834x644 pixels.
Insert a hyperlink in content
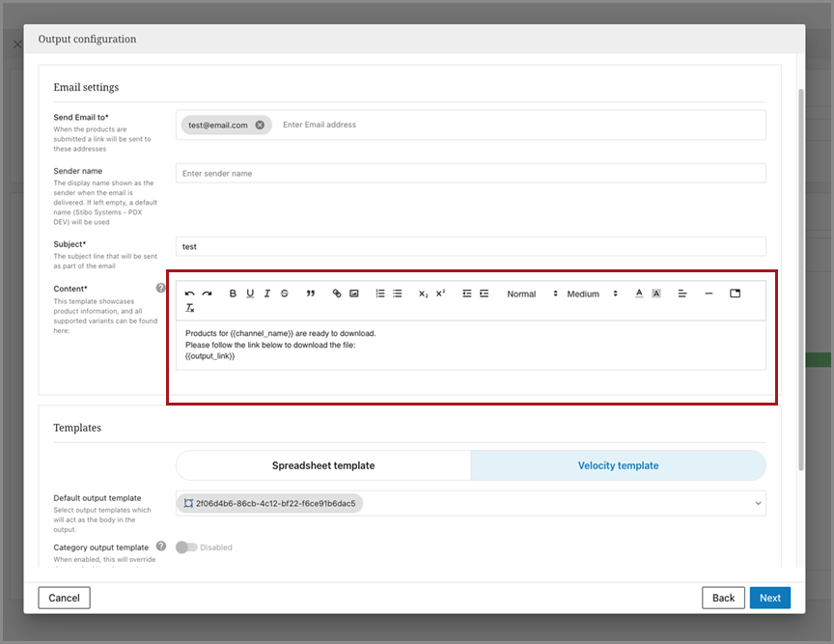tap(337, 294)
